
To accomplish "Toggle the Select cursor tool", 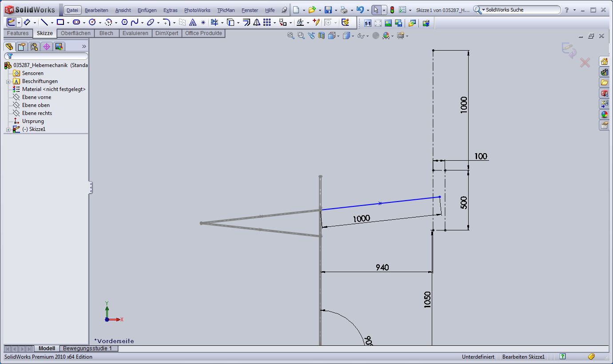I will click(x=376, y=10).
